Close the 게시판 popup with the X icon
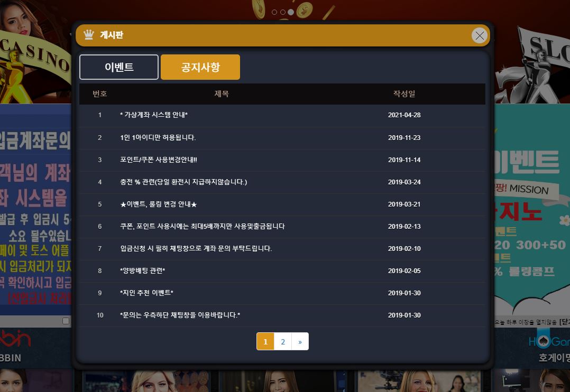This screenshot has width=570, height=392. [479, 35]
